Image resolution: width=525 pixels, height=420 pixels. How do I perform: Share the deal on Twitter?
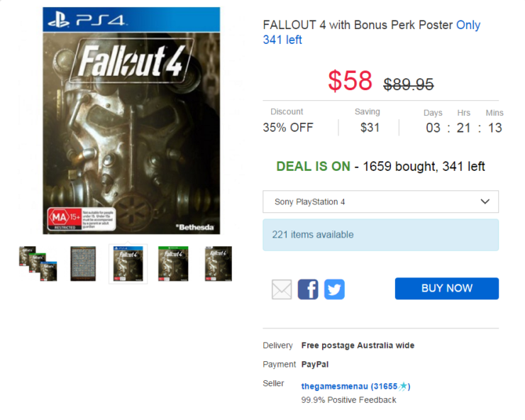coord(334,289)
